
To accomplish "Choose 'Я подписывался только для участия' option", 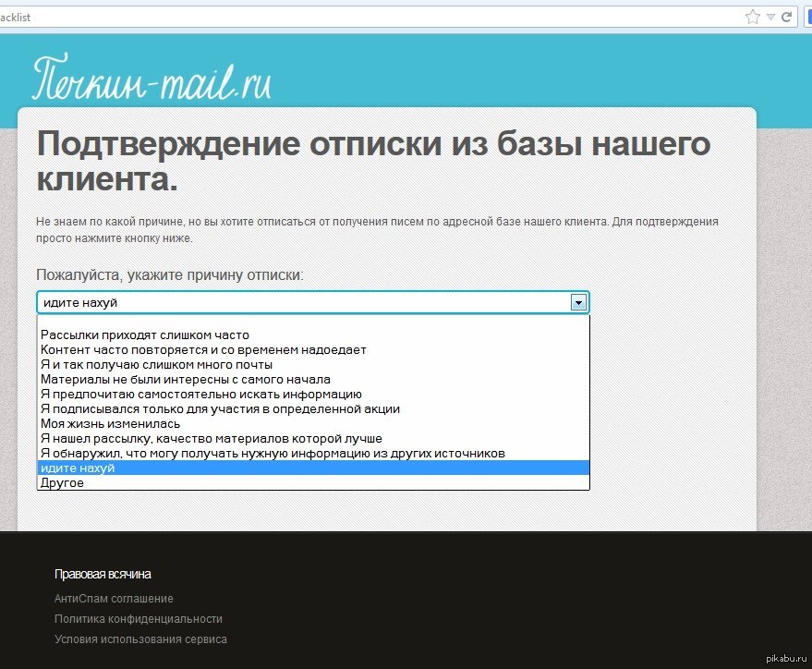I will (x=220, y=408).
